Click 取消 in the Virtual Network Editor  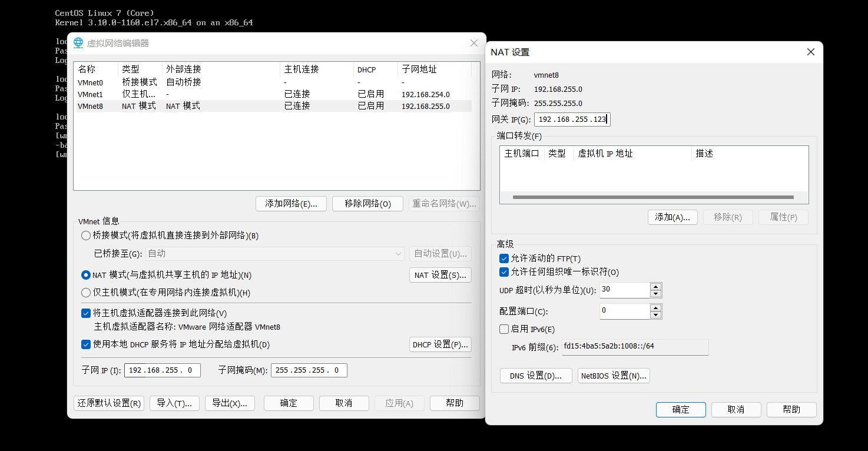click(344, 403)
